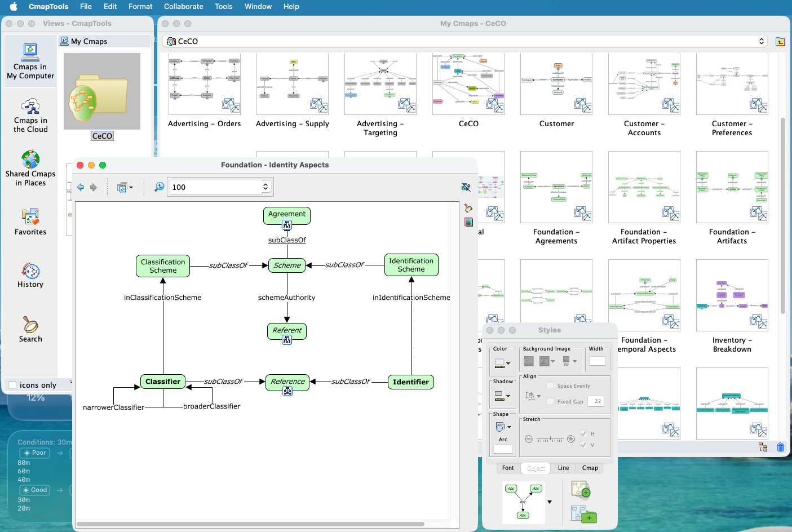
Task: Click the cmap side panel paint icon
Action: tap(468, 208)
